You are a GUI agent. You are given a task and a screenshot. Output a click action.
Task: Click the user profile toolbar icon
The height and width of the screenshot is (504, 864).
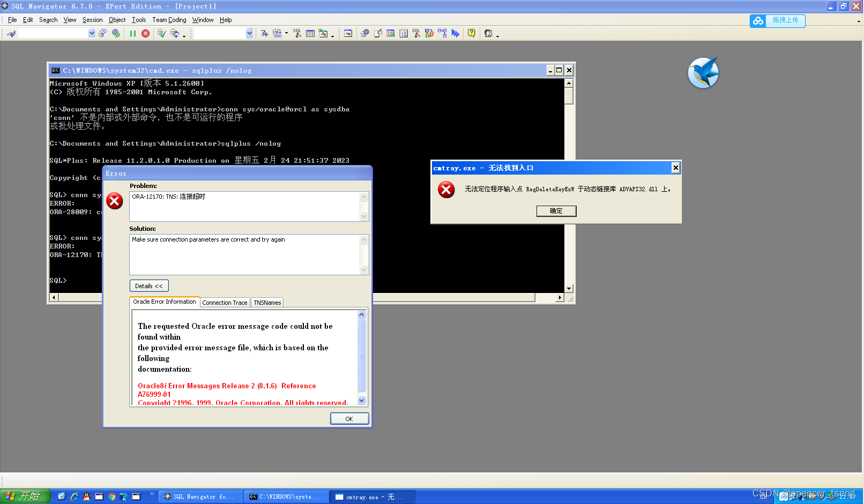tap(488, 33)
